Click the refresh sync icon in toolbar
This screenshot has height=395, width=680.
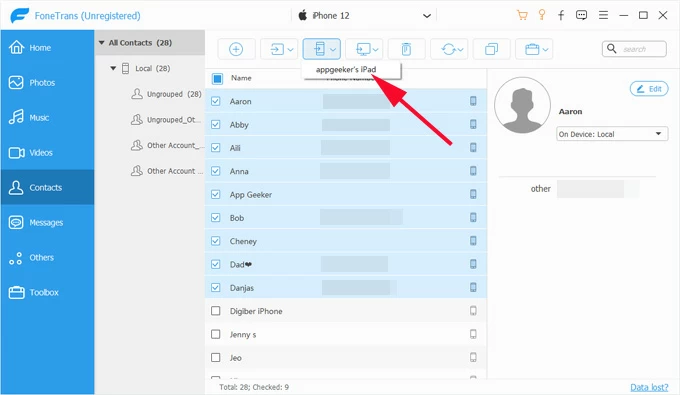pyautogui.click(x=451, y=49)
